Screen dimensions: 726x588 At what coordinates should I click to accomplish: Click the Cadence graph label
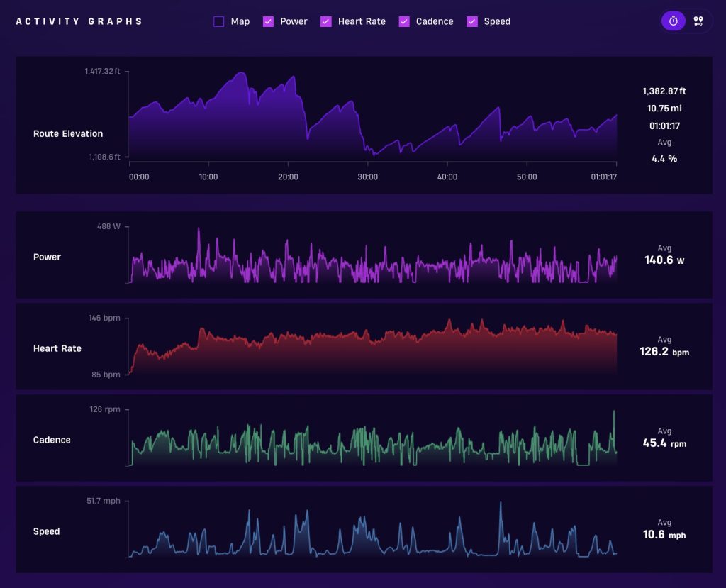click(x=52, y=440)
